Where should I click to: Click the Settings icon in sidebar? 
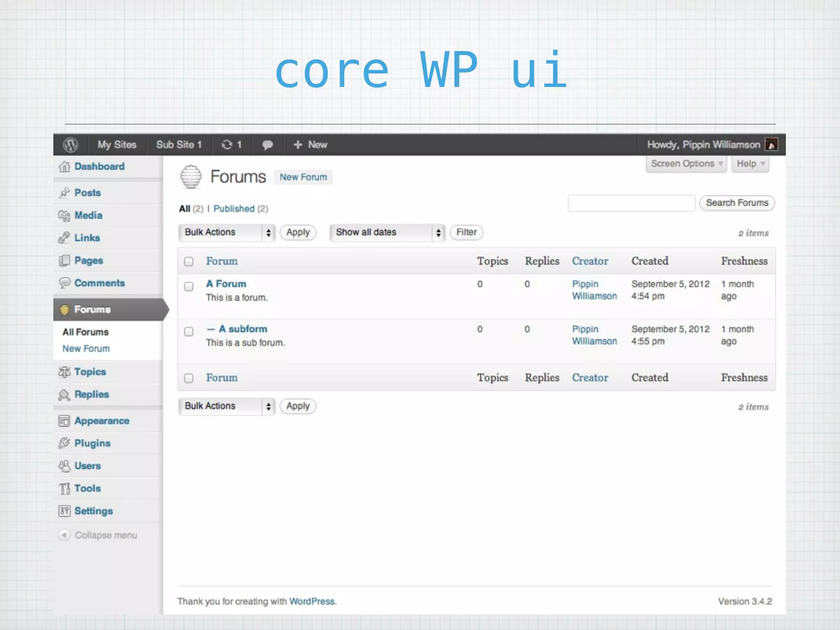(64, 511)
